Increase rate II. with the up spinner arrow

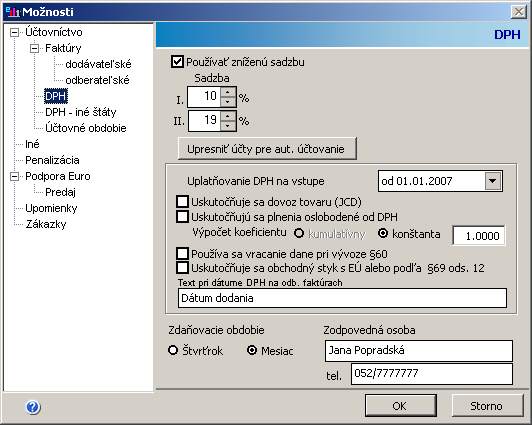[x=227, y=116]
